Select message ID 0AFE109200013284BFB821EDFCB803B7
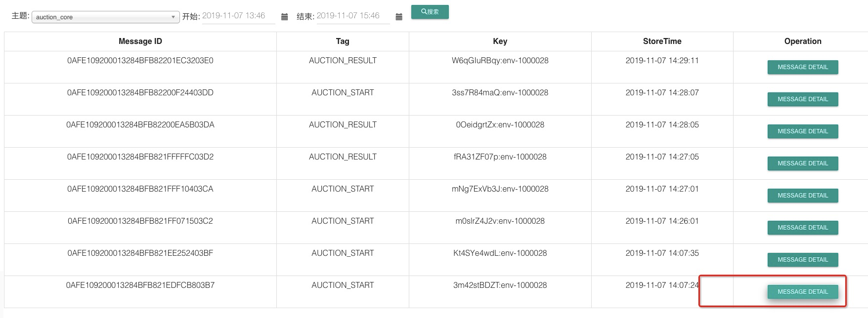This screenshot has width=868, height=318. [140, 285]
